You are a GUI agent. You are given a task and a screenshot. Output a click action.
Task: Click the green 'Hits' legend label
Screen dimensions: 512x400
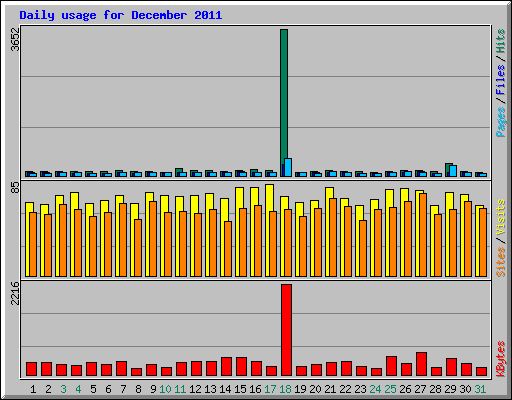click(501, 41)
